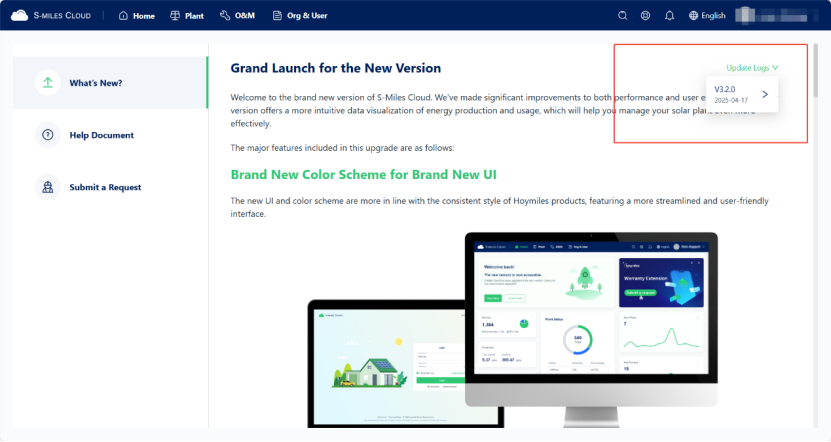Click the 2025-04-17 release date text
The width and height of the screenshot is (831, 442).
click(x=730, y=100)
